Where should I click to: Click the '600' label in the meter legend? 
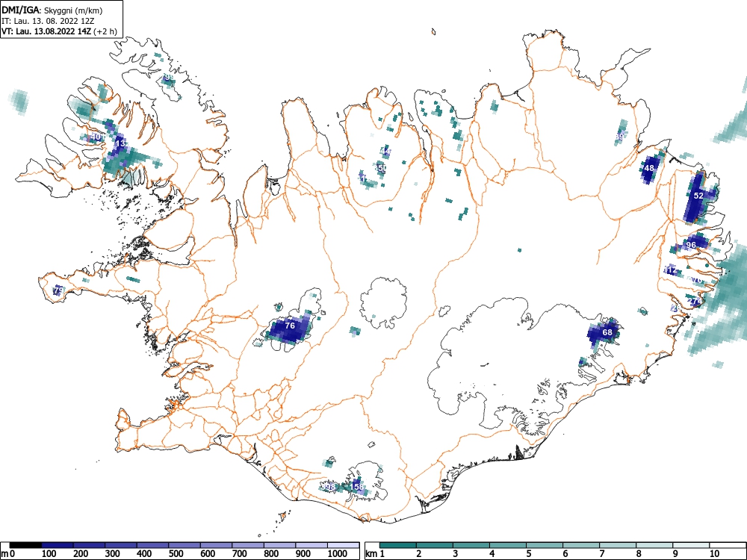pos(208,554)
